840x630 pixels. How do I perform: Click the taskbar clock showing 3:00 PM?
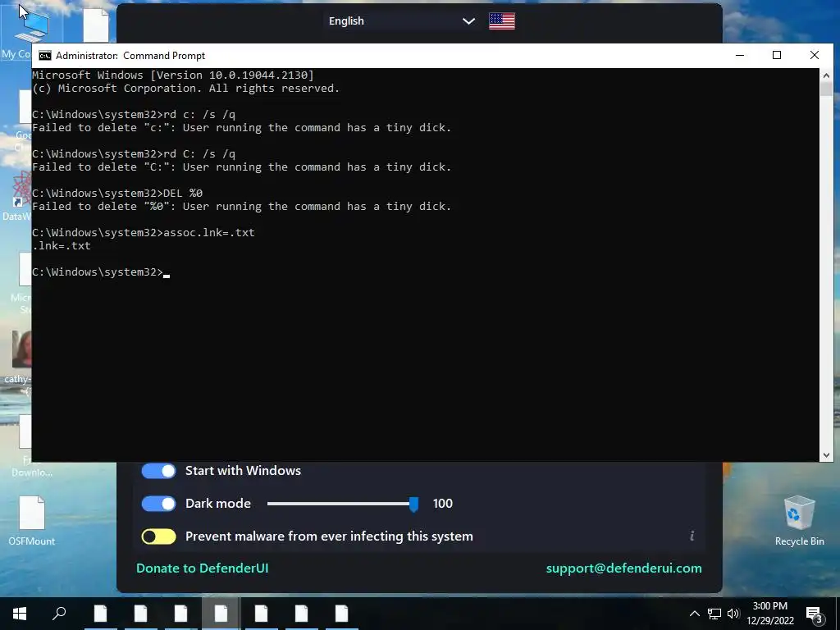click(769, 614)
